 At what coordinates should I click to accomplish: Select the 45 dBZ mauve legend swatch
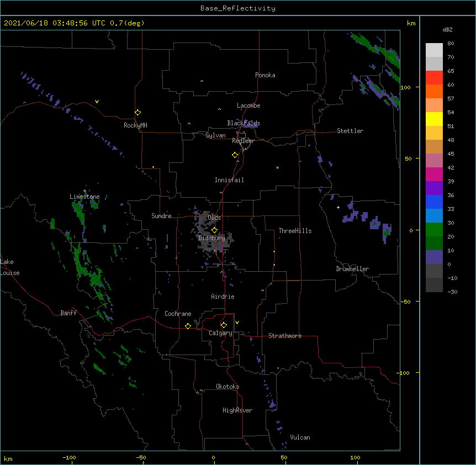coord(434,160)
